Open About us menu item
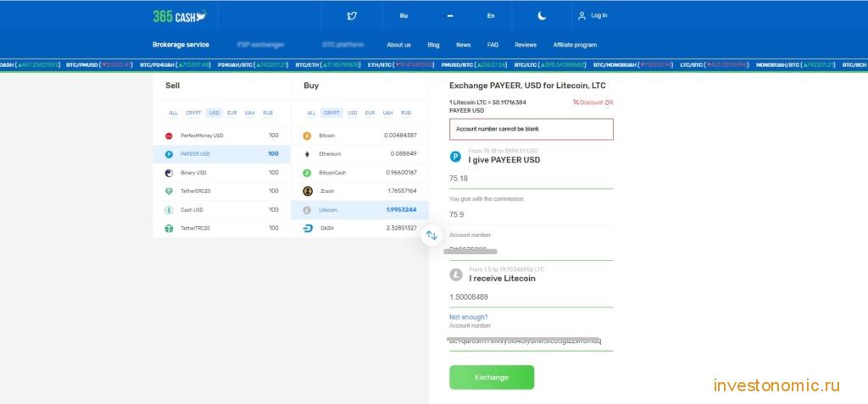The height and width of the screenshot is (404, 868). click(x=398, y=45)
